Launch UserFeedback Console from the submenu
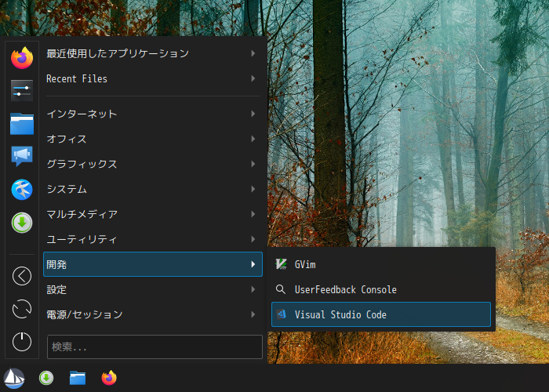The width and height of the screenshot is (549, 392). [x=381, y=289]
